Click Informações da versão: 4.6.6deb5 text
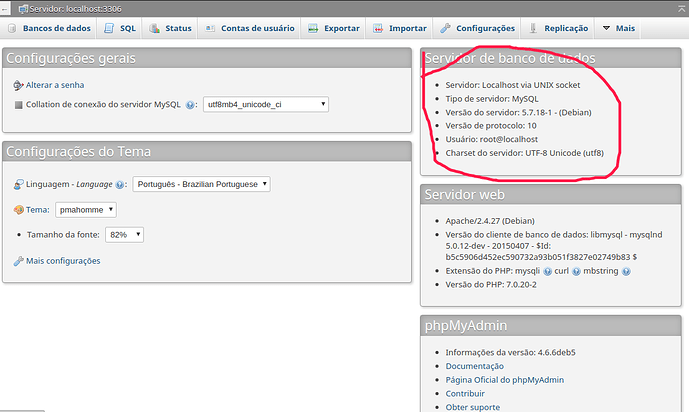The height and width of the screenshot is (412, 689). pyautogui.click(x=511, y=353)
